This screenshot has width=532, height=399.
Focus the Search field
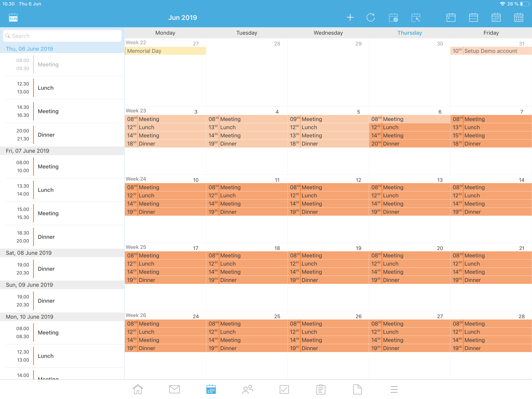pos(62,36)
